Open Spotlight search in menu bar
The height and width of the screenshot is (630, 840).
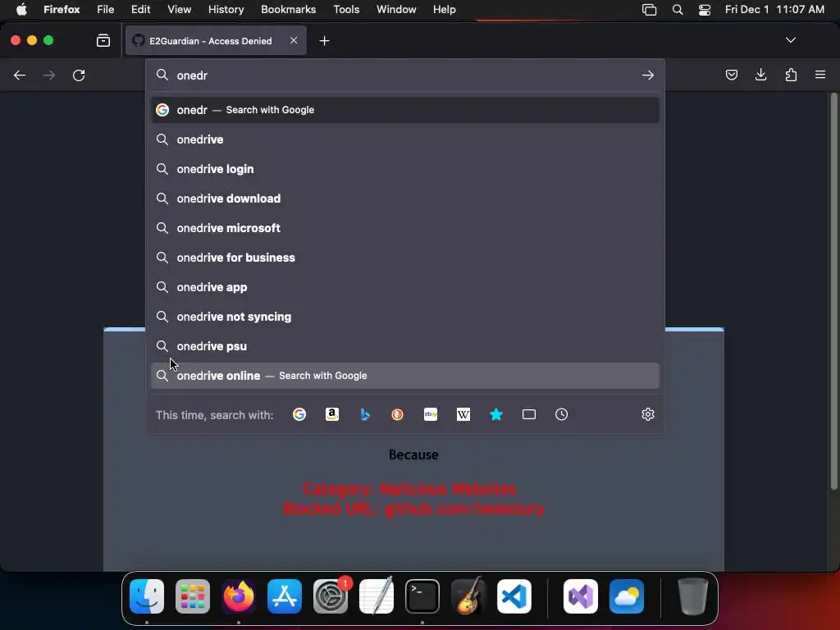coord(677,10)
